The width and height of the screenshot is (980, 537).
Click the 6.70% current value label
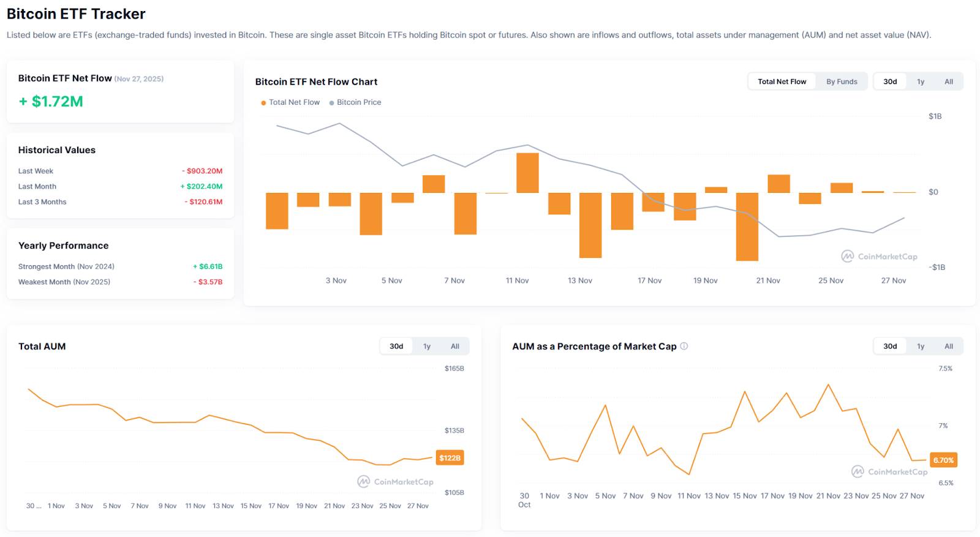click(x=943, y=460)
